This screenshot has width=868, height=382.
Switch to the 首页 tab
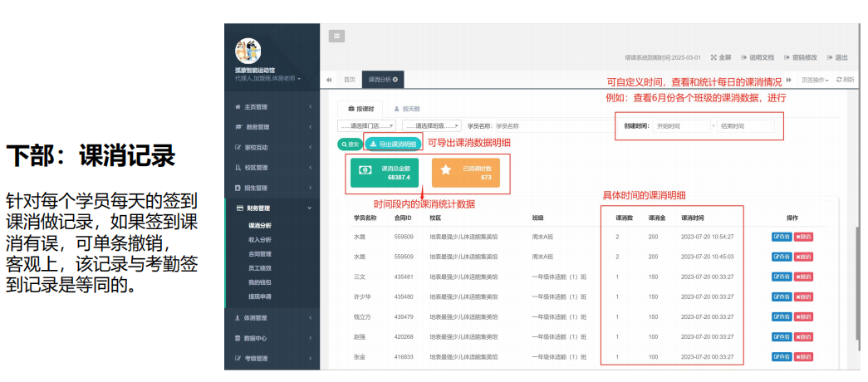pyautogui.click(x=349, y=80)
